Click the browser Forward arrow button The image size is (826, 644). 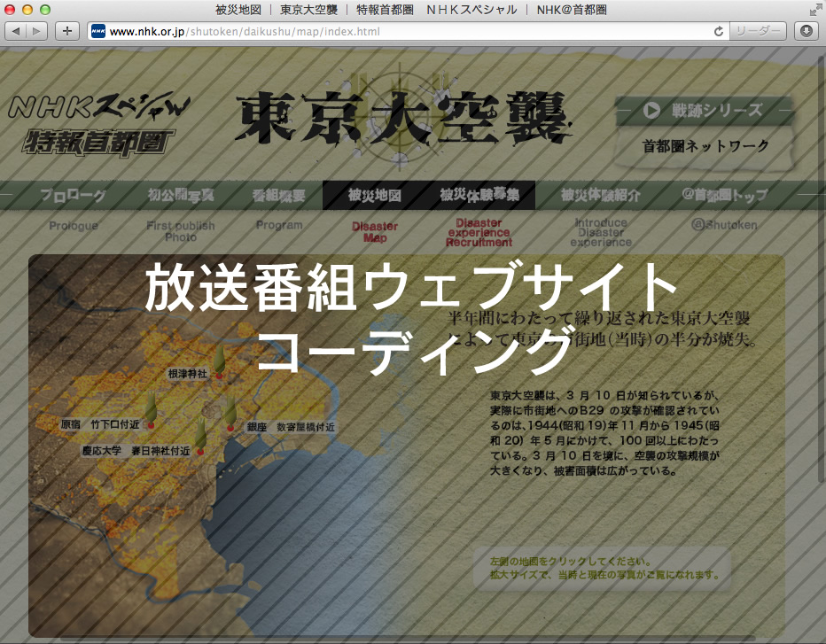tap(37, 31)
